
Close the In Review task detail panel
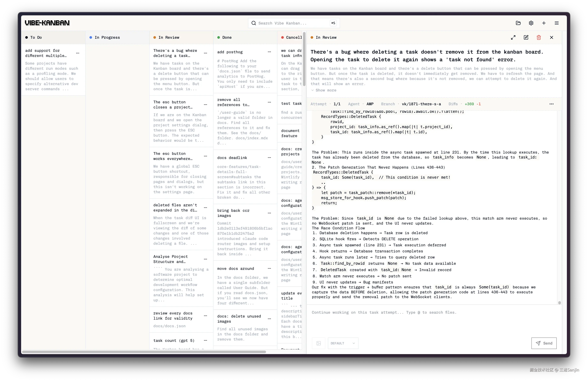(551, 37)
